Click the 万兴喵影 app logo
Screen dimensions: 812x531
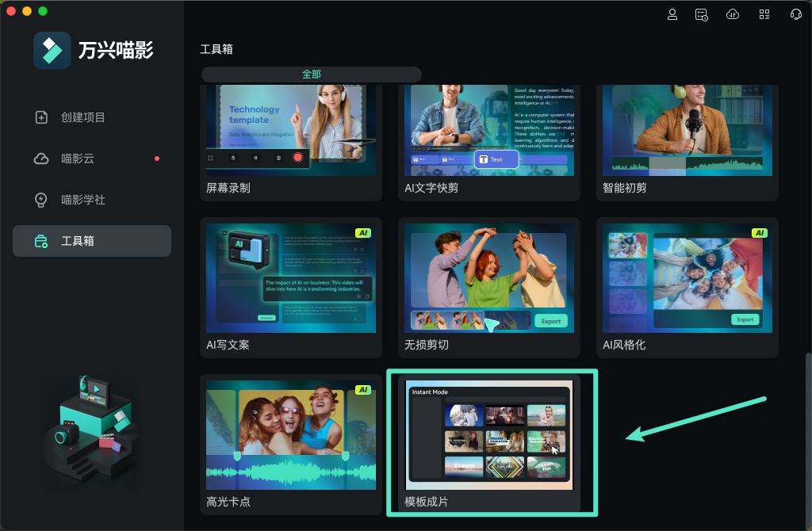(52, 50)
